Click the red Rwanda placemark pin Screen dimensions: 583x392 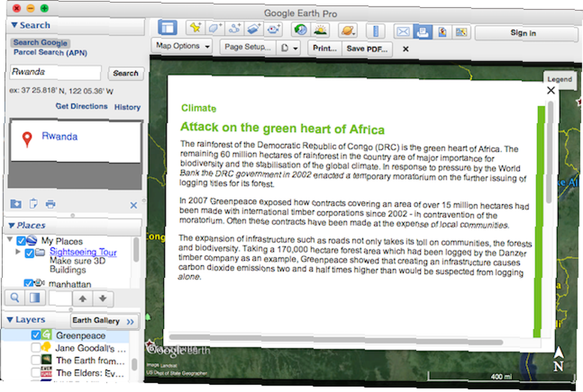tap(27, 139)
